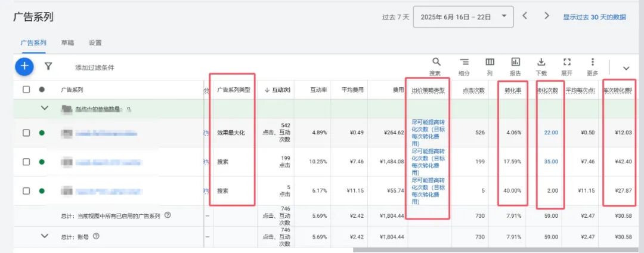Open bid strategy link in ¥55.74 row
Image resolution: width=644 pixels, height=253 pixels.
(x=428, y=191)
